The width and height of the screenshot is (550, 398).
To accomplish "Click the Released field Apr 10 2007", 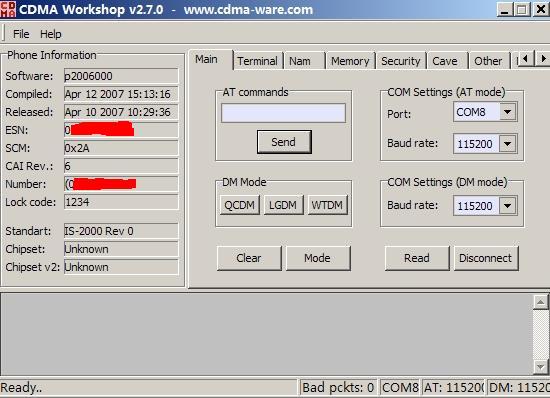I will pyautogui.click(x=121, y=112).
